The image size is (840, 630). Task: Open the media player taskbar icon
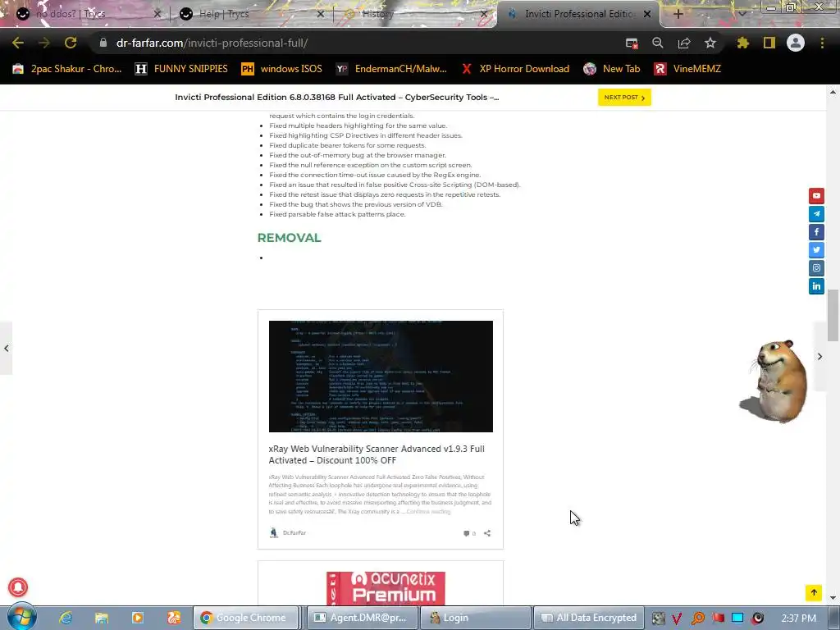[137, 618]
